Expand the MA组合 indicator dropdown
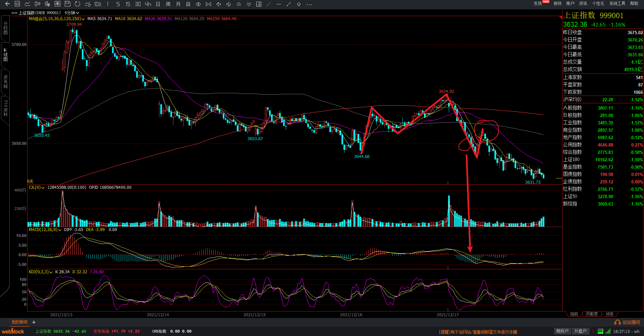The image size is (644, 336). point(83,19)
